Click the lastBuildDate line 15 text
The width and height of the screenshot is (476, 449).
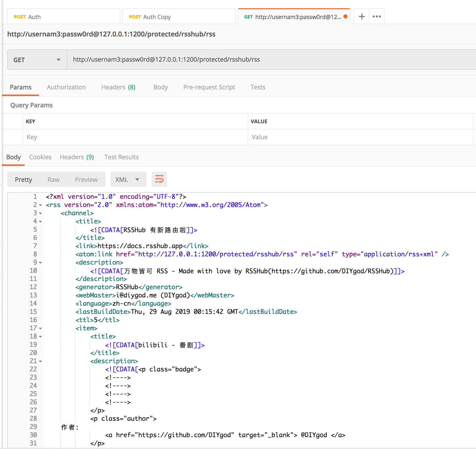point(186,312)
